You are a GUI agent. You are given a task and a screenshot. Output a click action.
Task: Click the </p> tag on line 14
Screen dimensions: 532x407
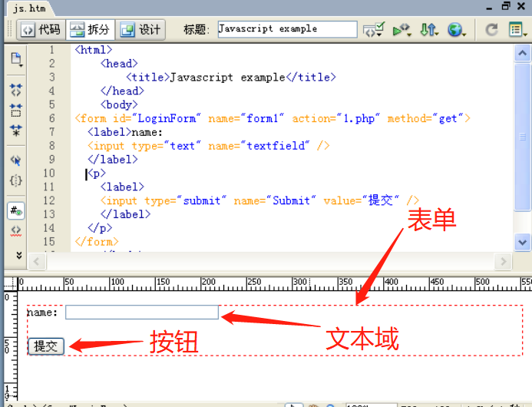click(x=100, y=228)
